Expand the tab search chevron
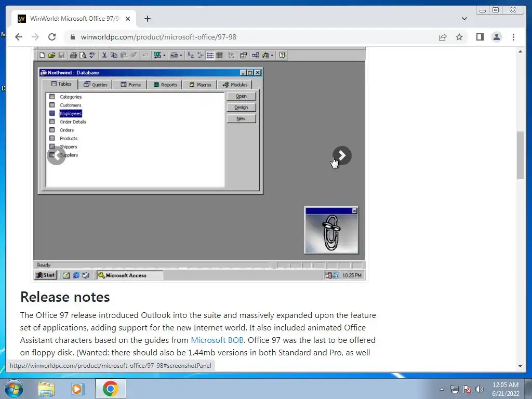Viewport: 532px width, 399px height. pyautogui.click(x=464, y=19)
